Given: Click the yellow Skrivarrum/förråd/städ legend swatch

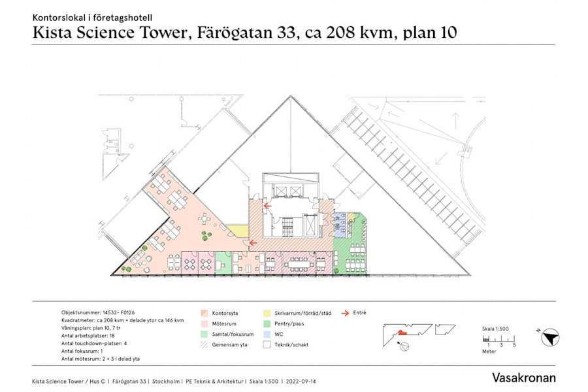Looking at the screenshot, I should [x=267, y=312].
